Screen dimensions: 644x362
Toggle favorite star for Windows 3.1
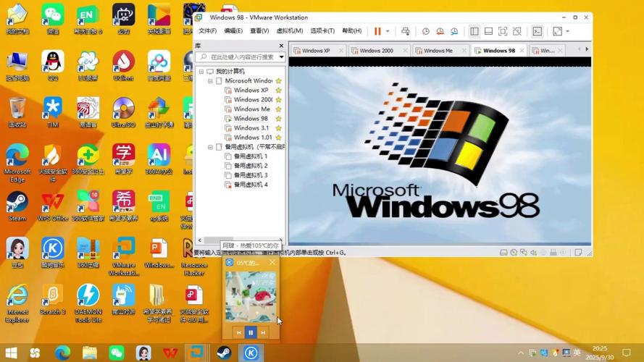[278, 128]
